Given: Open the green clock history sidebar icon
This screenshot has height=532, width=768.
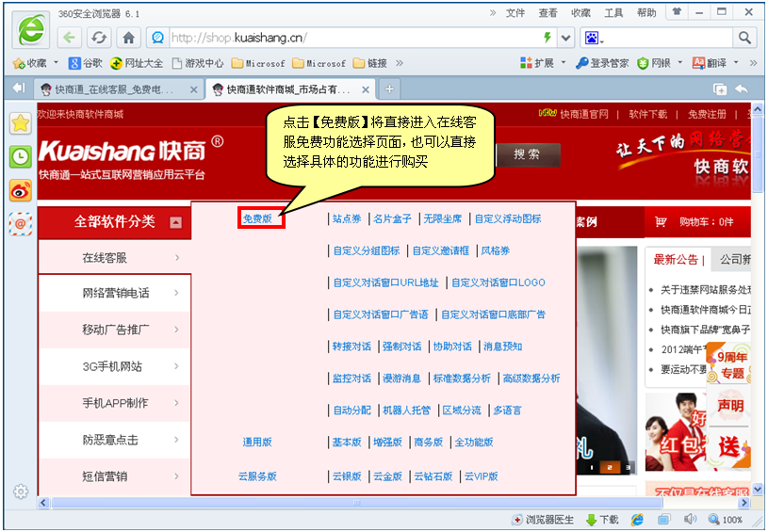Looking at the screenshot, I should click(x=20, y=156).
